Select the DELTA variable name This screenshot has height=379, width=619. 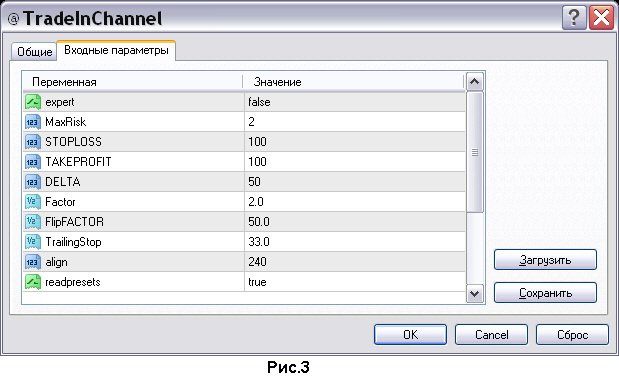click(x=63, y=182)
